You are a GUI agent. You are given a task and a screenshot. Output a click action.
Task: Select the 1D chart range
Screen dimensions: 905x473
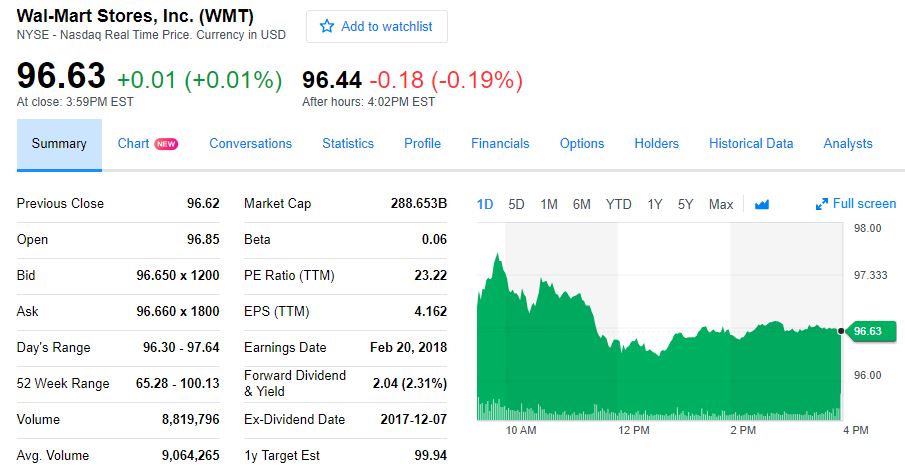(485, 204)
